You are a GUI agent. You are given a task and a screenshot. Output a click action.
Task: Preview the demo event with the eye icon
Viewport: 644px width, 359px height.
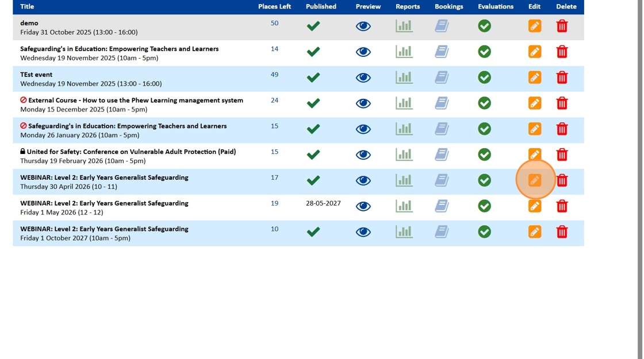(x=363, y=26)
